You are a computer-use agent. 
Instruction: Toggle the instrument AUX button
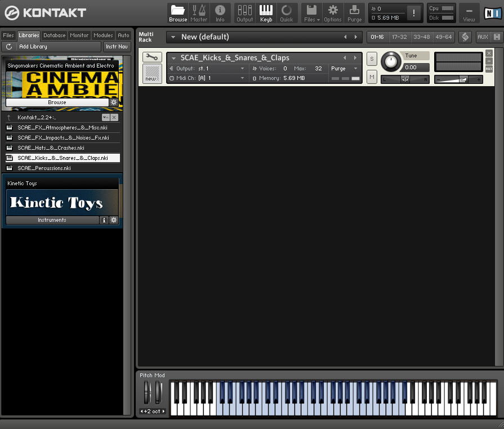pyautogui.click(x=489, y=69)
